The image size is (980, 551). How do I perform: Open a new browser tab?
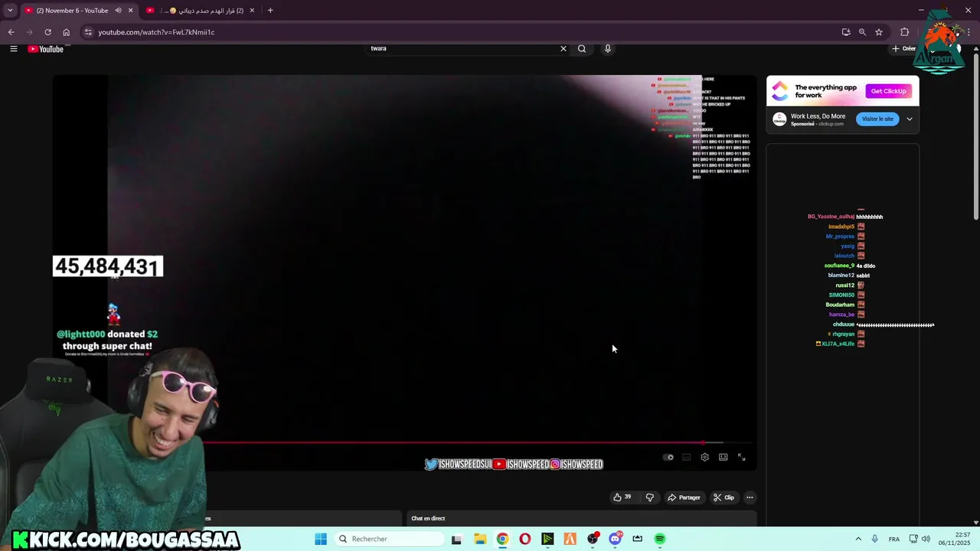[270, 11]
